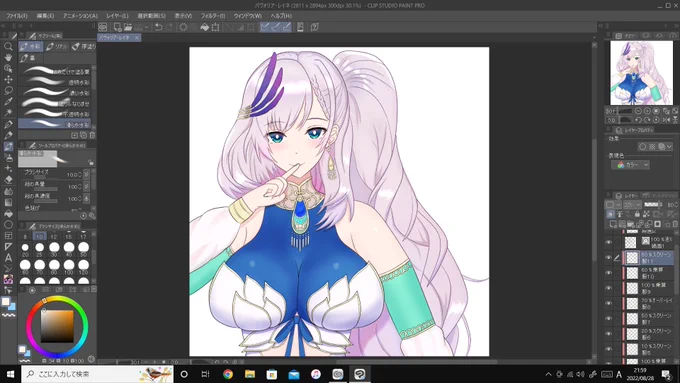Image resolution: width=680 pixels, height=383 pixels.
Task: Click the Clear sun-shaped icon in command bar
Action: 183,27
